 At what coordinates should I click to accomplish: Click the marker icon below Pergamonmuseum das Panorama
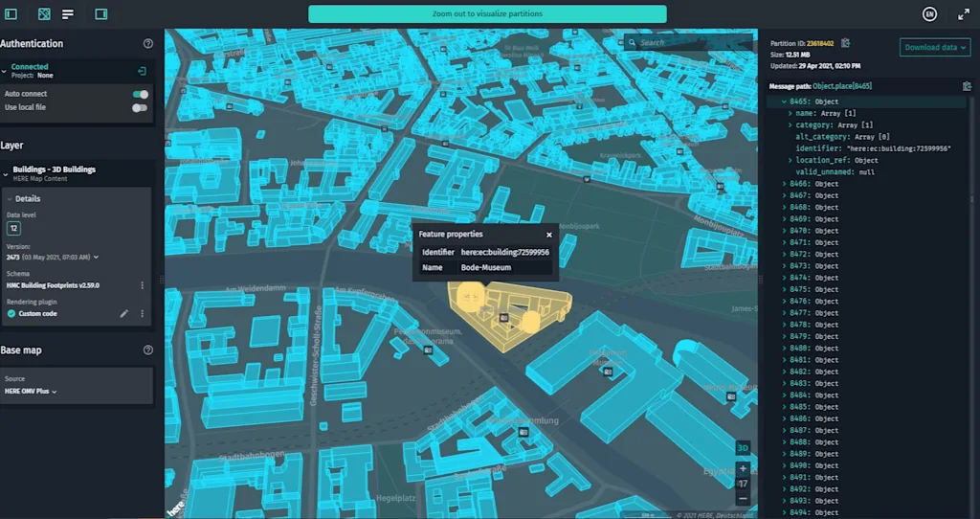pos(428,350)
